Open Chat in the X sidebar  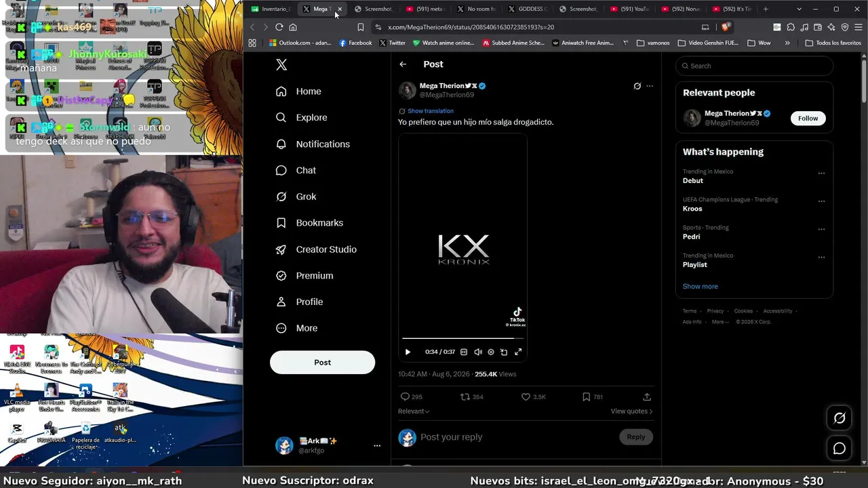[x=296, y=170]
